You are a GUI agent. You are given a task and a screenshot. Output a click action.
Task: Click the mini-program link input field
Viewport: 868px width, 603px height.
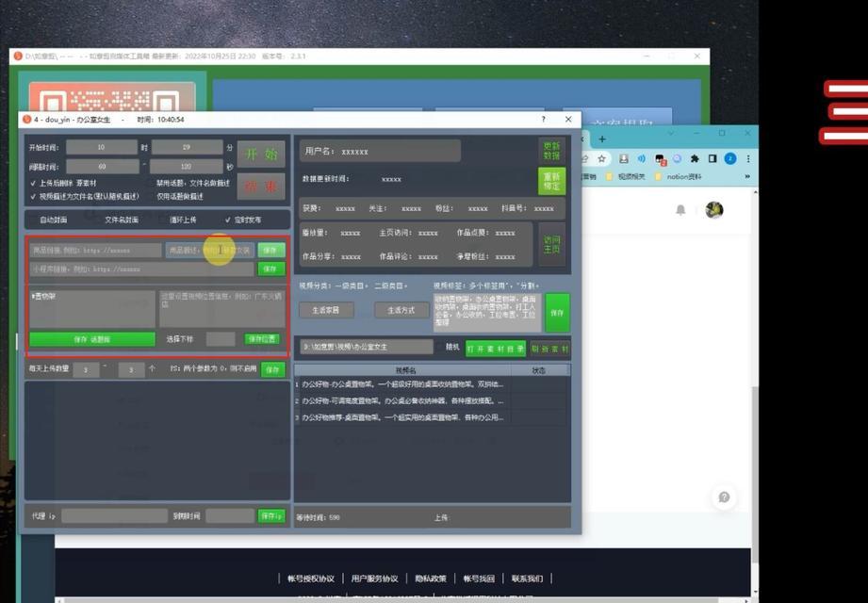(141, 269)
